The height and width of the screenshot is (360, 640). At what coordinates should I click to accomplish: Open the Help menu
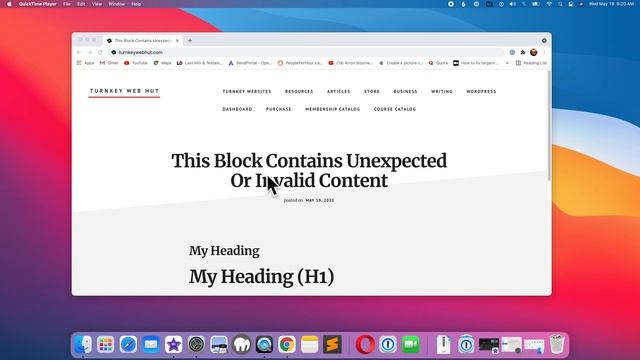click(x=136, y=4)
